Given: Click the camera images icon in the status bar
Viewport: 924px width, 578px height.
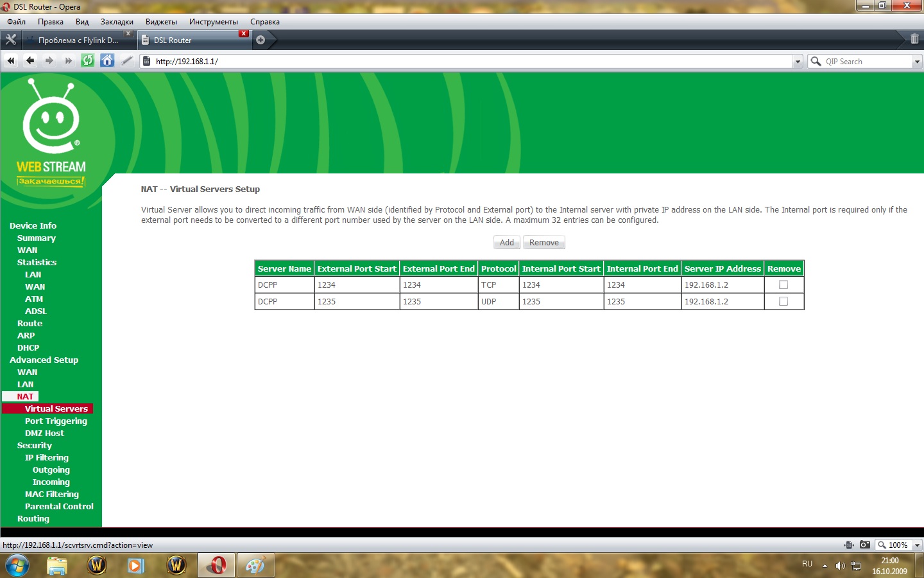Looking at the screenshot, I should (865, 545).
